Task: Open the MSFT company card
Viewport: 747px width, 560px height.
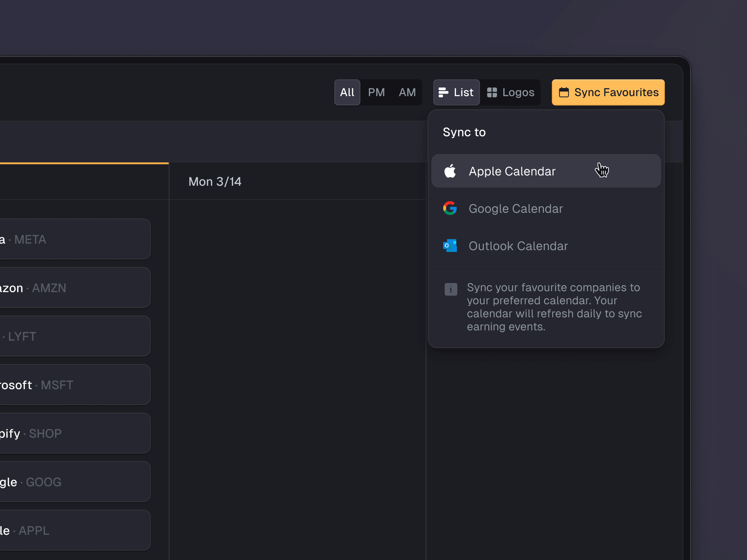Action: pyautogui.click(x=75, y=385)
